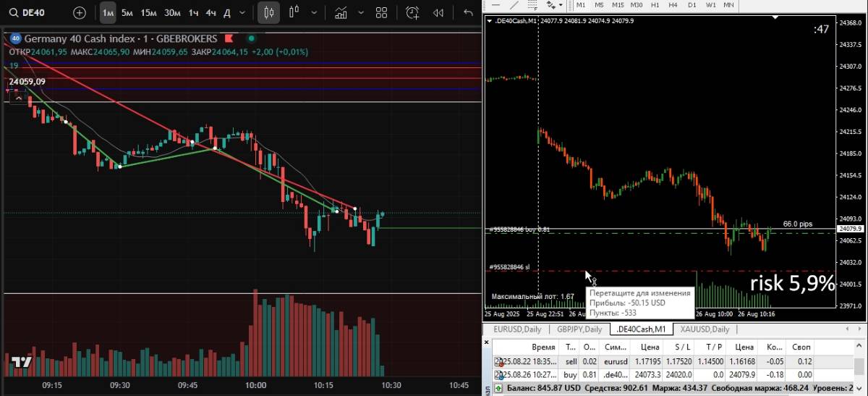868x396 pixels.
Task: Open the MetaTrader objects dropdown arrow
Action: pyautogui.click(x=561, y=5)
